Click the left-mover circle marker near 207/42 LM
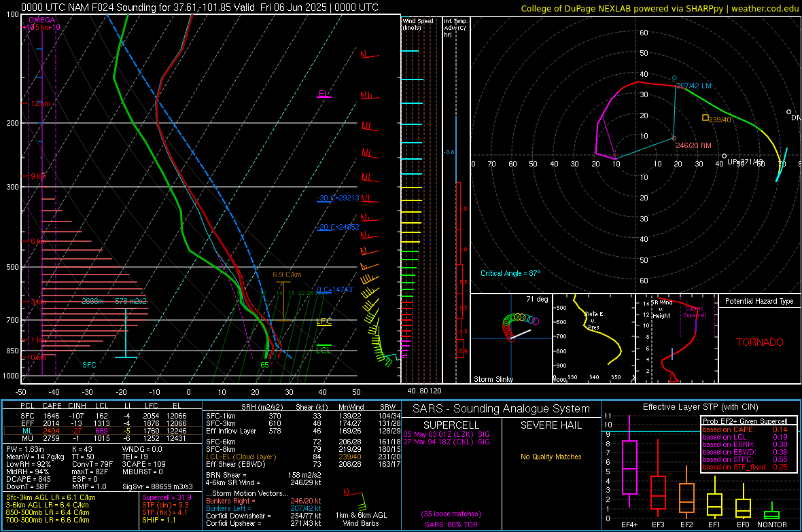Viewport: 802px width, 532px height. coord(675,78)
